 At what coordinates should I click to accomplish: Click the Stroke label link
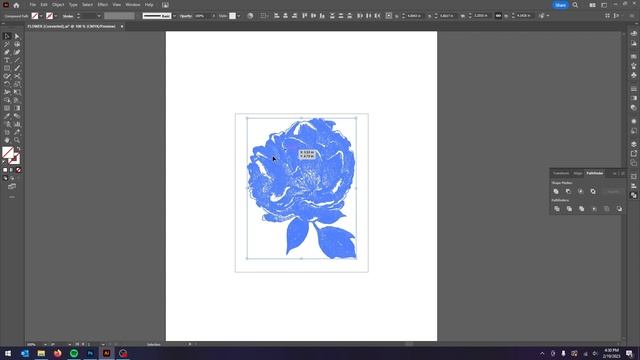point(68,16)
